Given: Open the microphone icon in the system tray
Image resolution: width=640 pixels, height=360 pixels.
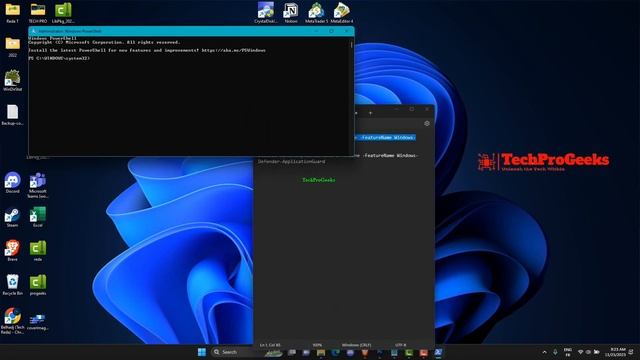Looking at the screenshot, I should [x=555, y=352].
